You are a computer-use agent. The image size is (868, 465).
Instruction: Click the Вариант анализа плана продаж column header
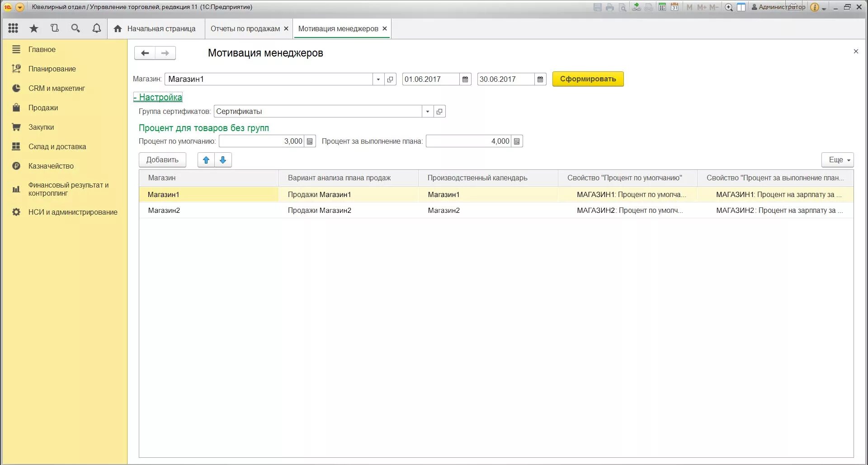coord(349,178)
